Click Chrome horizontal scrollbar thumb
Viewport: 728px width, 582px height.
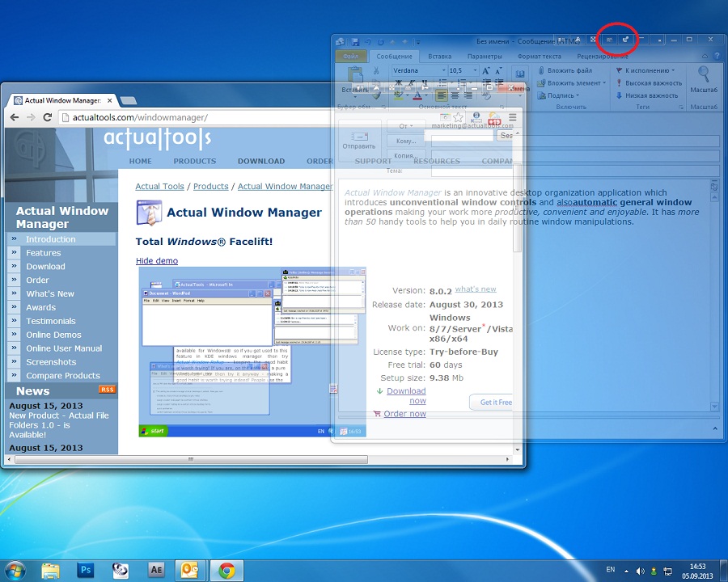point(191,459)
